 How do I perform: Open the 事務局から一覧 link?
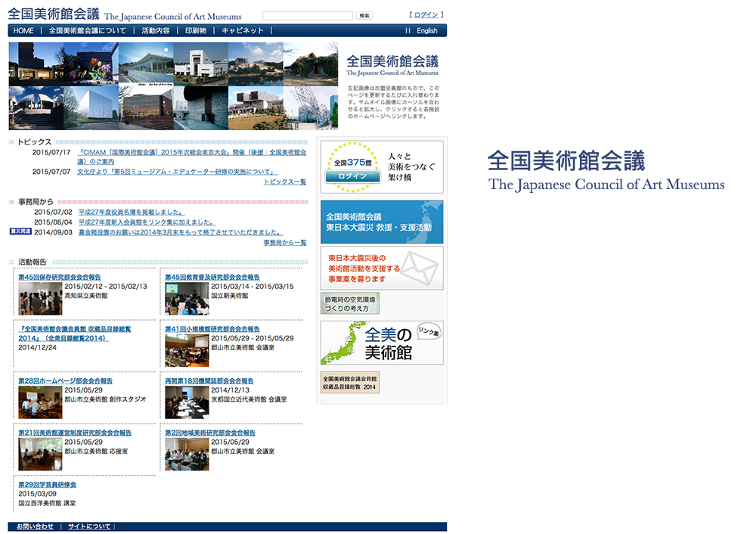[285, 243]
